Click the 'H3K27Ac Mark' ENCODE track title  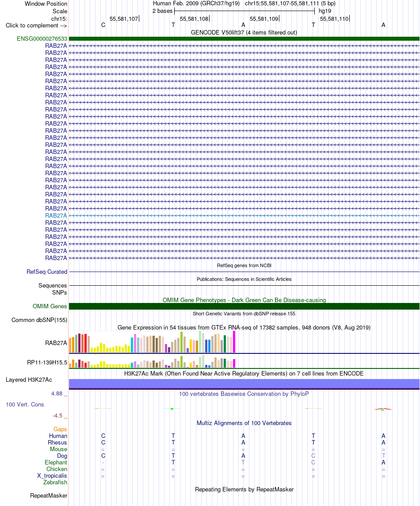point(244,374)
